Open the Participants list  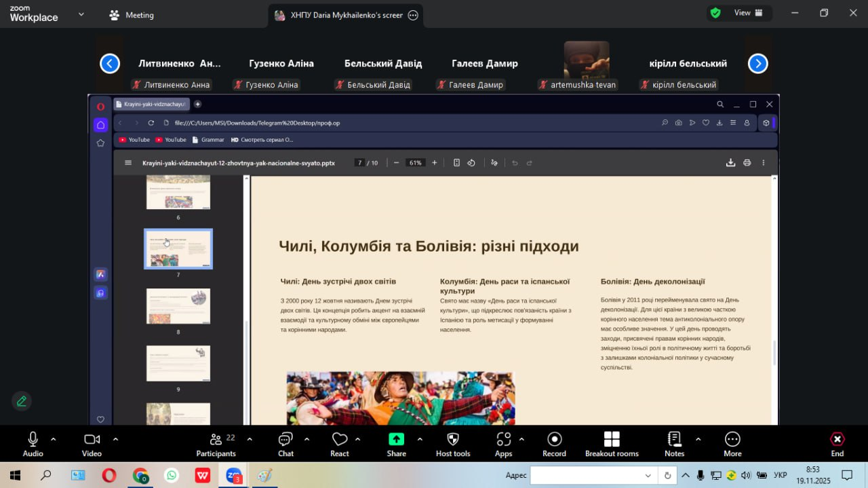click(216, 444)
